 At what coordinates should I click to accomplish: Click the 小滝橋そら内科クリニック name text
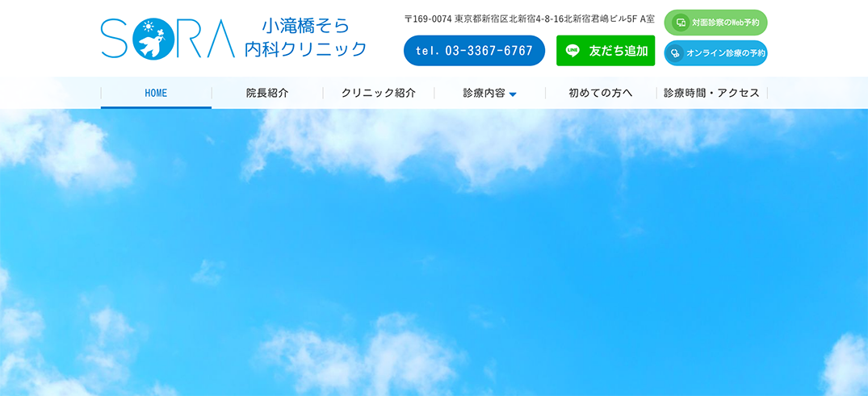click(x=306, y=37)
